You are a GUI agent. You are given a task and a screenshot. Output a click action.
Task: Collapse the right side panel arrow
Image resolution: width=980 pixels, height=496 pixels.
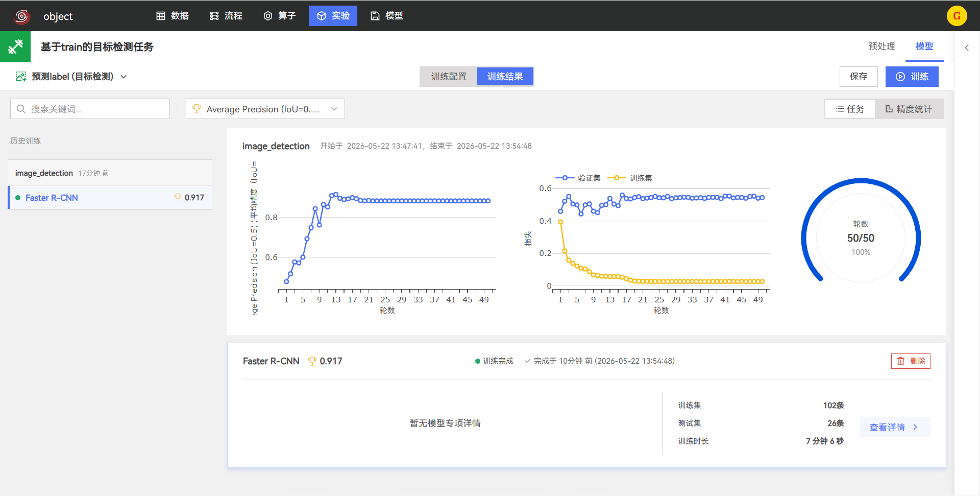(967, 48)
